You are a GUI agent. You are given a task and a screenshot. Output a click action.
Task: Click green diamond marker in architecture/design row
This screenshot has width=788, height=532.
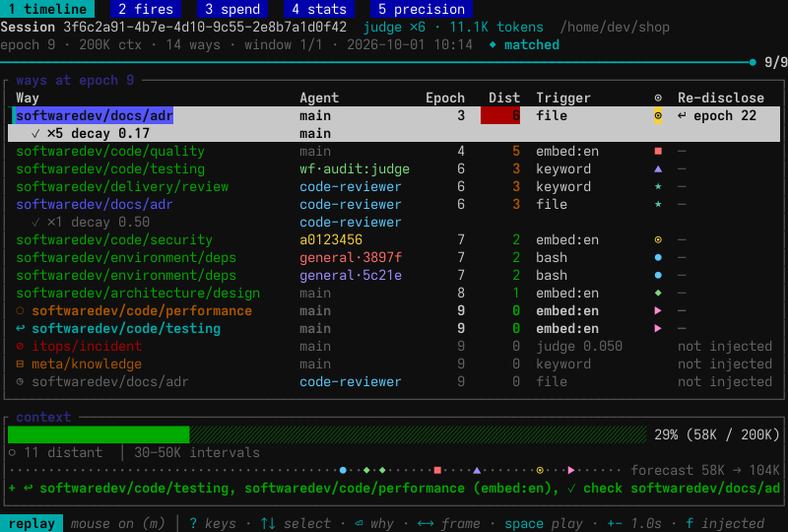pyautogui.click(x=658, y=293)
